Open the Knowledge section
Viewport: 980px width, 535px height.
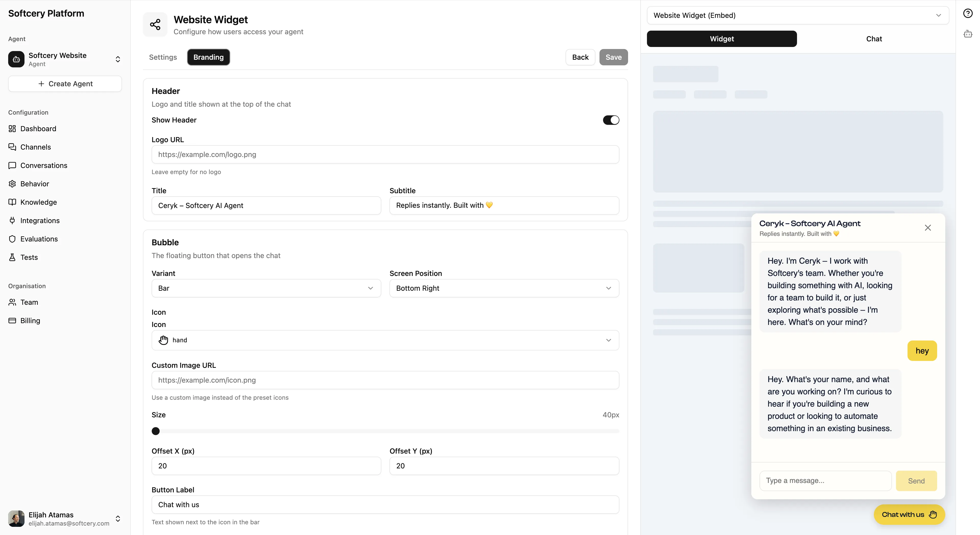click(38, 202)
